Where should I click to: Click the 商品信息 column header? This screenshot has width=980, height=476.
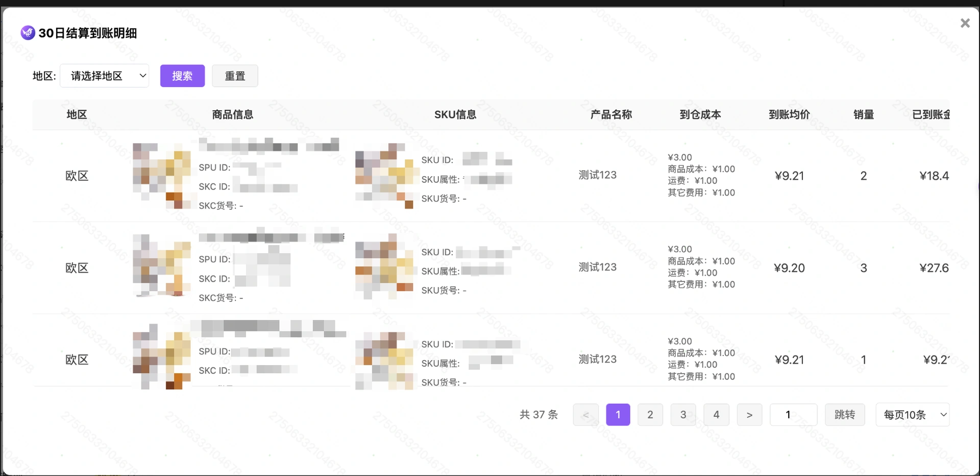[233, 114]
